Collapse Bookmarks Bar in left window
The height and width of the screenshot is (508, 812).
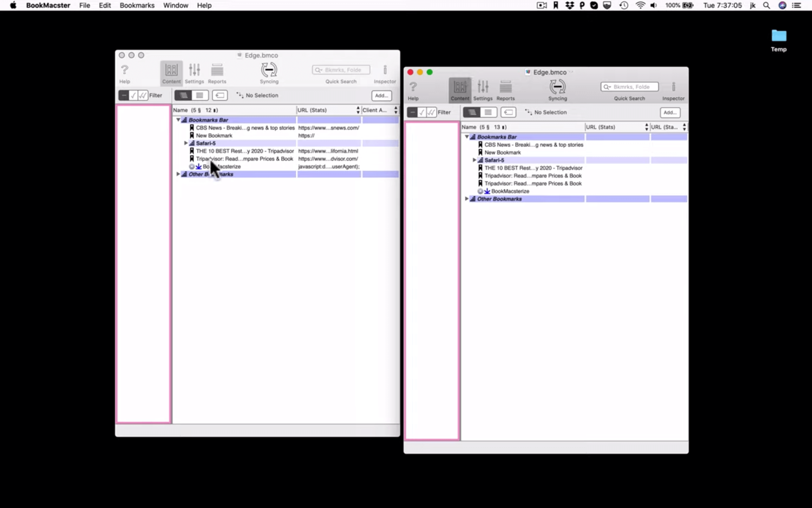178,120
